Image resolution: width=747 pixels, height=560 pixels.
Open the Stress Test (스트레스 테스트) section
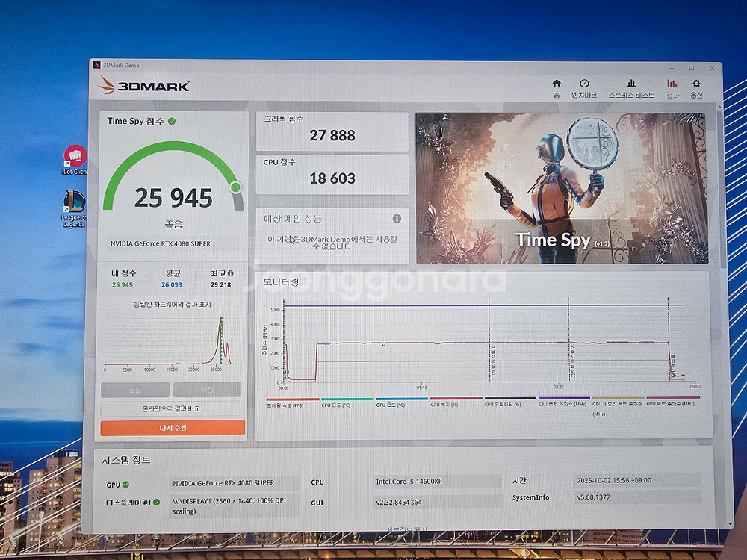tap(631, 87)
